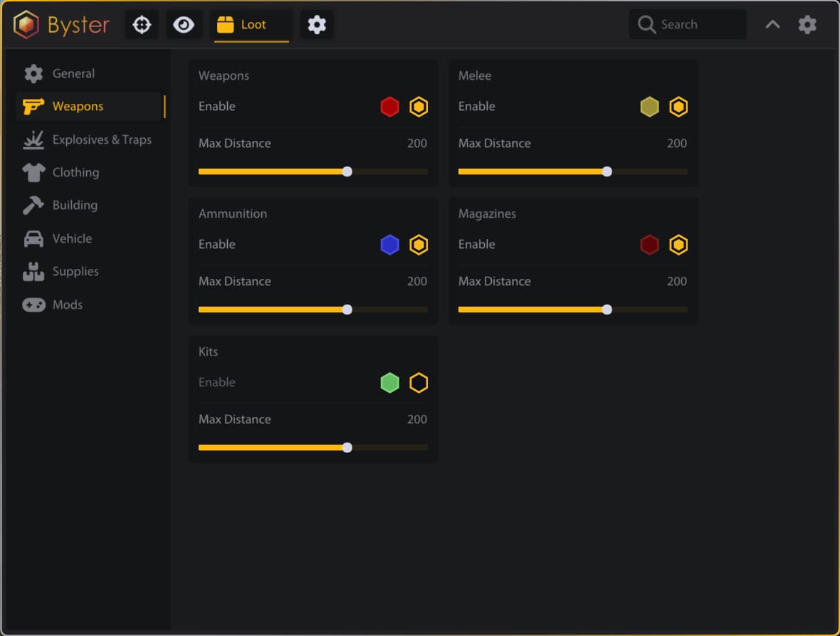
Task: Open the eye visuals tab icon
Action: [x=184, y=25]
